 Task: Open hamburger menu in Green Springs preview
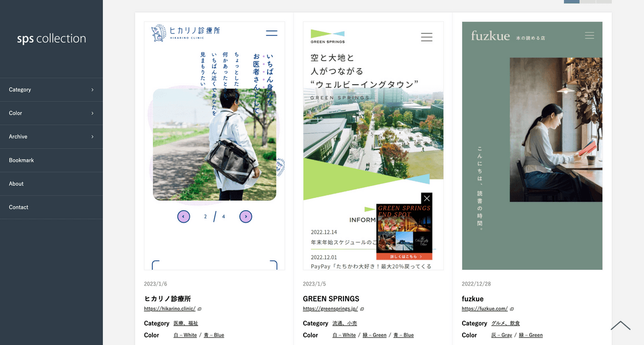pos(426,37)
